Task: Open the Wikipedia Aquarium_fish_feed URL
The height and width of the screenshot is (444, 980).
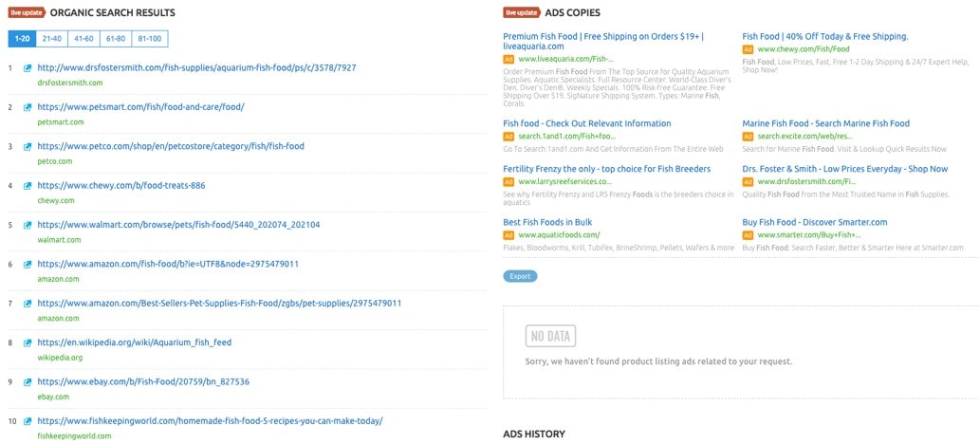Action: click(135, 342)
